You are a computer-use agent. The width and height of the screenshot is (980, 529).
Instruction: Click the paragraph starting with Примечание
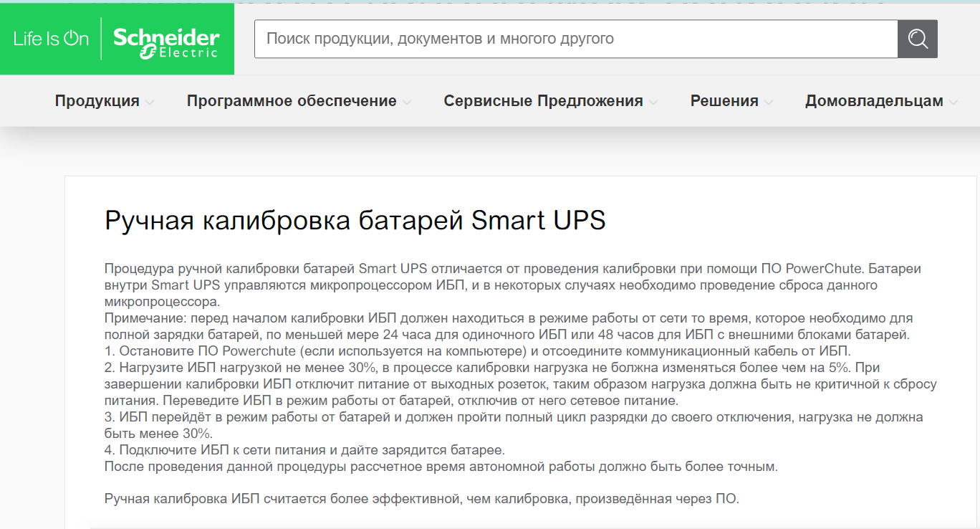[x=509, y=326]
